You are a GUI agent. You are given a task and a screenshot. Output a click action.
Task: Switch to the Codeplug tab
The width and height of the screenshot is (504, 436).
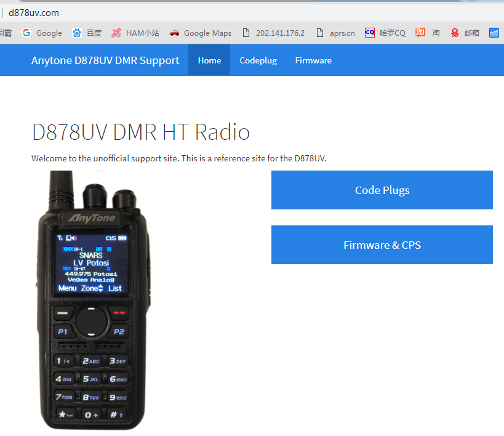pyautogui.click(x=258, y=60)
